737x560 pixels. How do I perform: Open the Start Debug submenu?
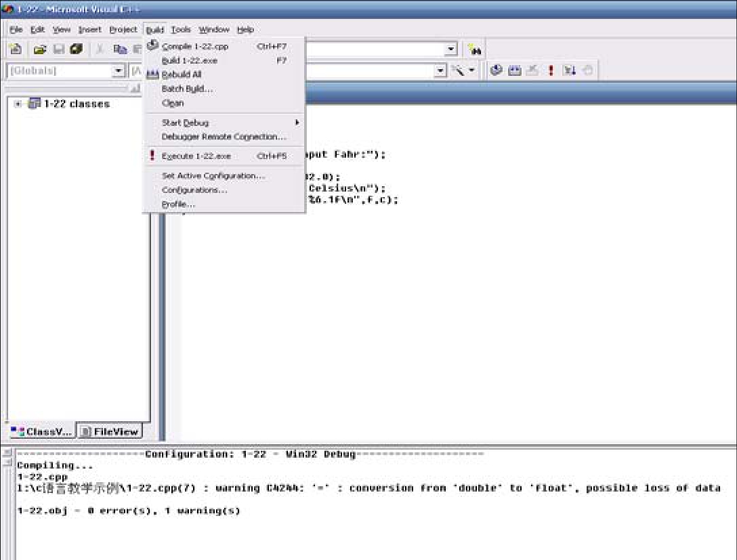coord(224,123)
